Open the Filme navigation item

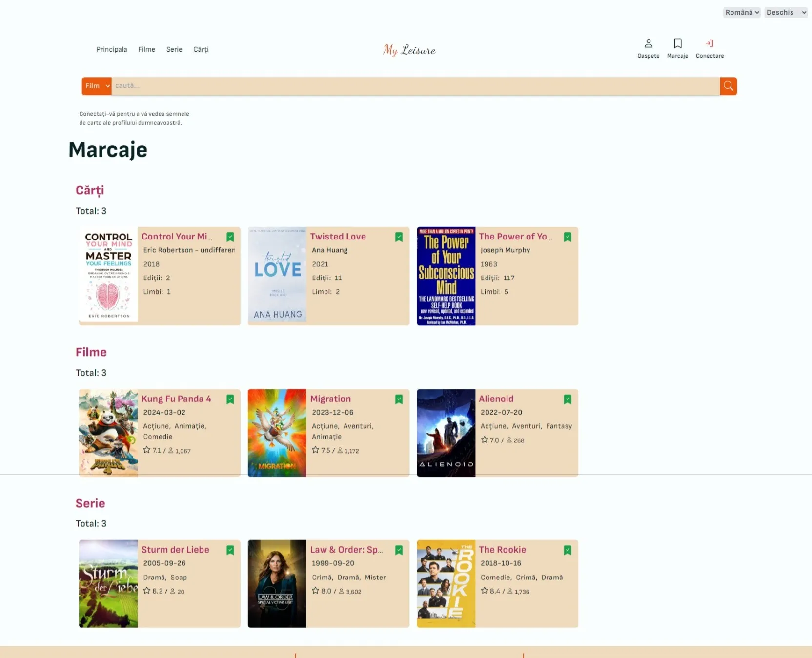(146, 49)
